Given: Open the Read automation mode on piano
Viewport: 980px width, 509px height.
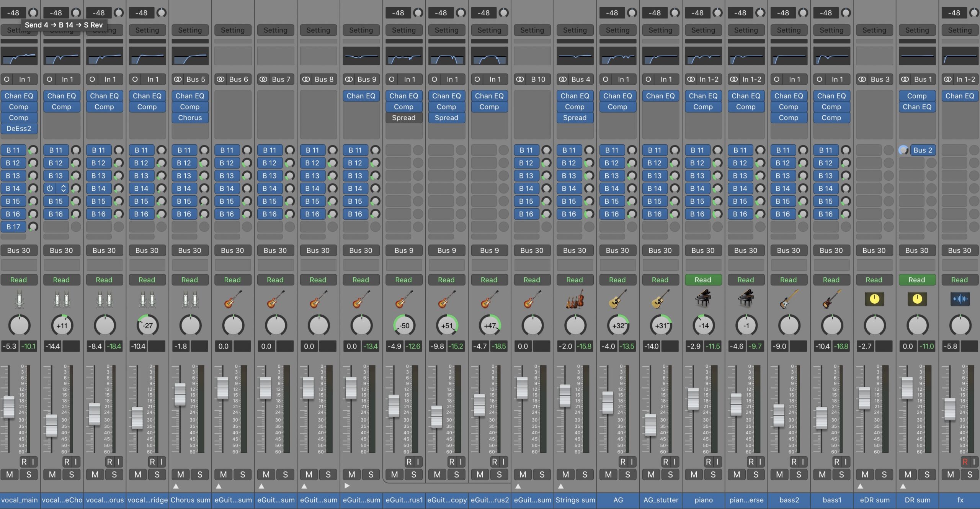Looking at the screenshot, I should (703, 280).
